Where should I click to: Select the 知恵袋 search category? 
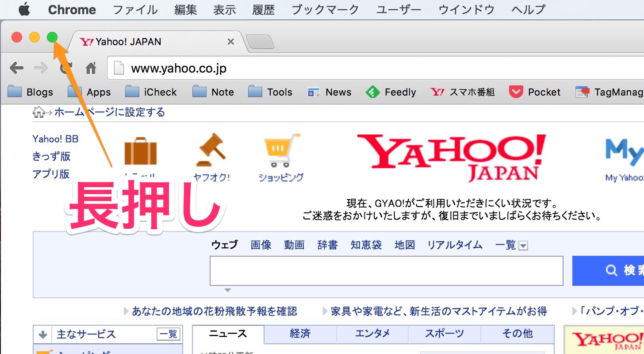366,245
